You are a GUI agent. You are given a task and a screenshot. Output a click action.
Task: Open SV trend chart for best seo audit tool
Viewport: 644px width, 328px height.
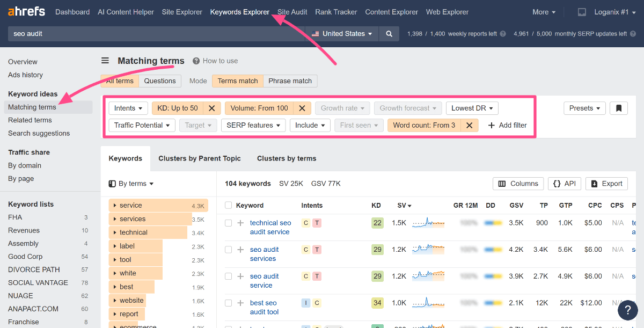(x=428, y=303)
